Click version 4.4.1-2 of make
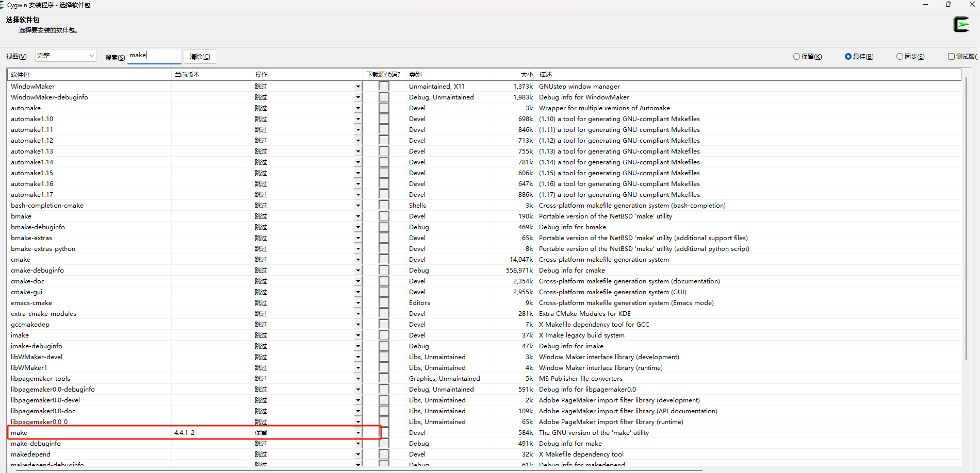This screenshot has height=473, width=980. point(184,432)
